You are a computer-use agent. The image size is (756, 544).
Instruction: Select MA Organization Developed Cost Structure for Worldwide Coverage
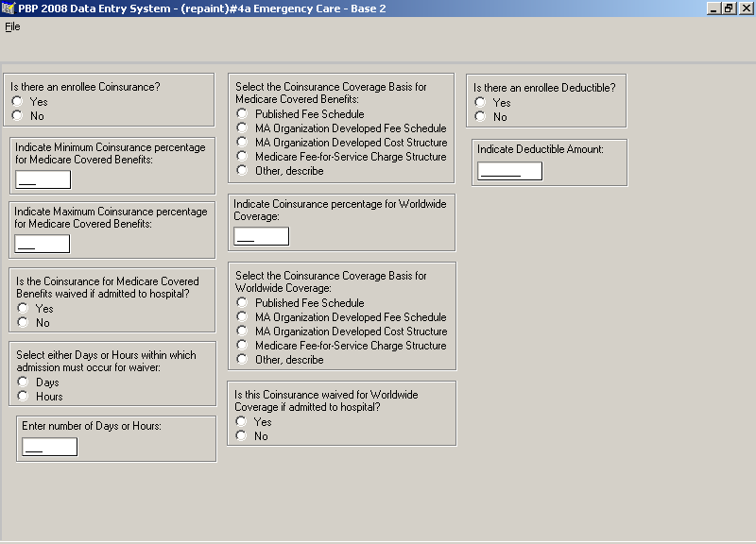click(x=242, y=331)
